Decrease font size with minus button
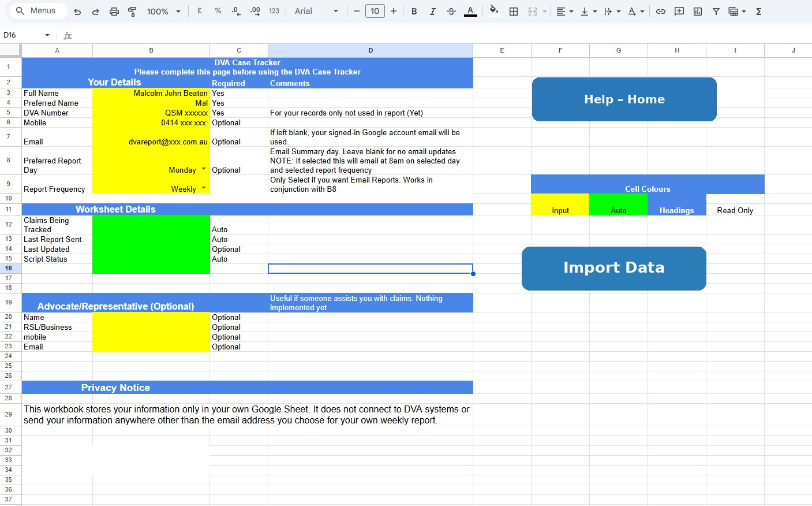The width and height of the screenshot is (812, 506). 356,11
